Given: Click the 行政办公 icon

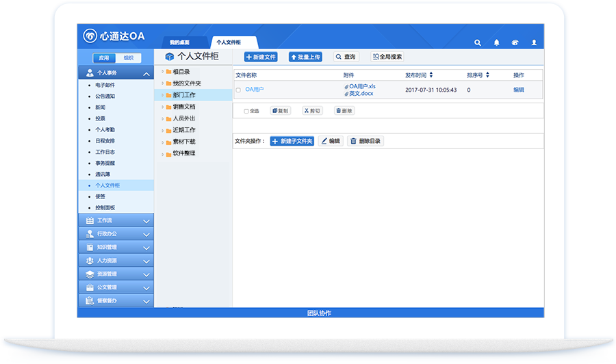Looking at the screenshot, I should coord(90,234).
